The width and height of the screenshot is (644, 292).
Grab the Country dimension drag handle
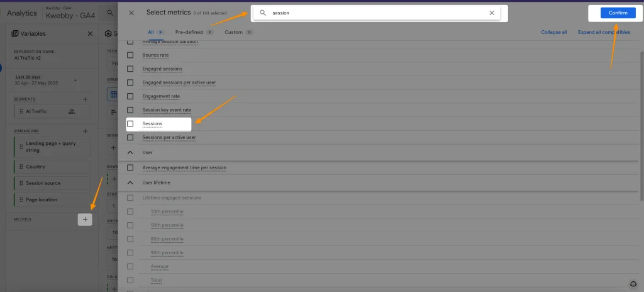[21, 167]
